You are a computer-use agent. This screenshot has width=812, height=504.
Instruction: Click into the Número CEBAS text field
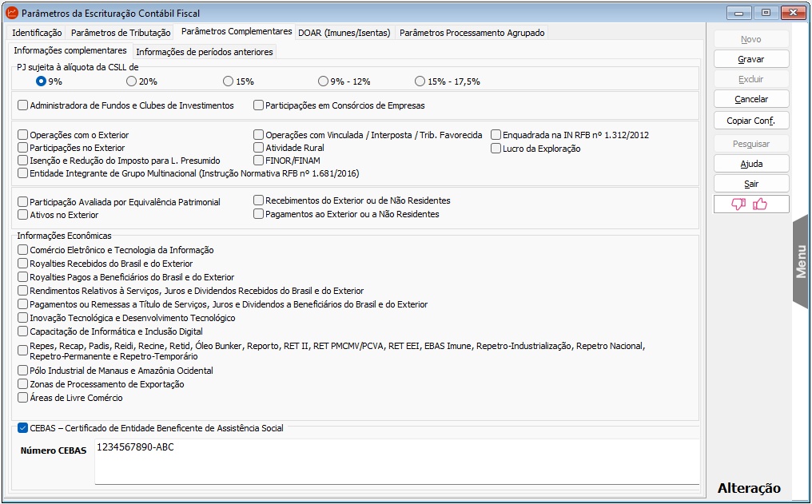pyautogui.click(x=396, y=462)
